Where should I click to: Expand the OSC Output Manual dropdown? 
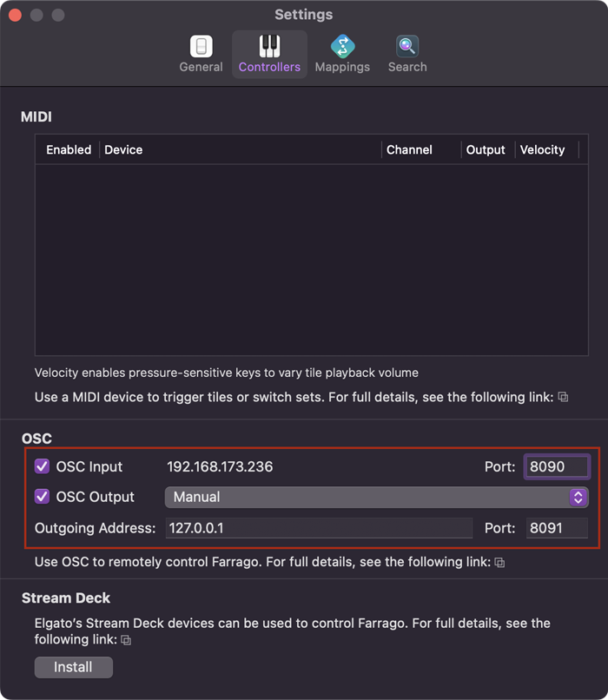(x=376, y=497)
